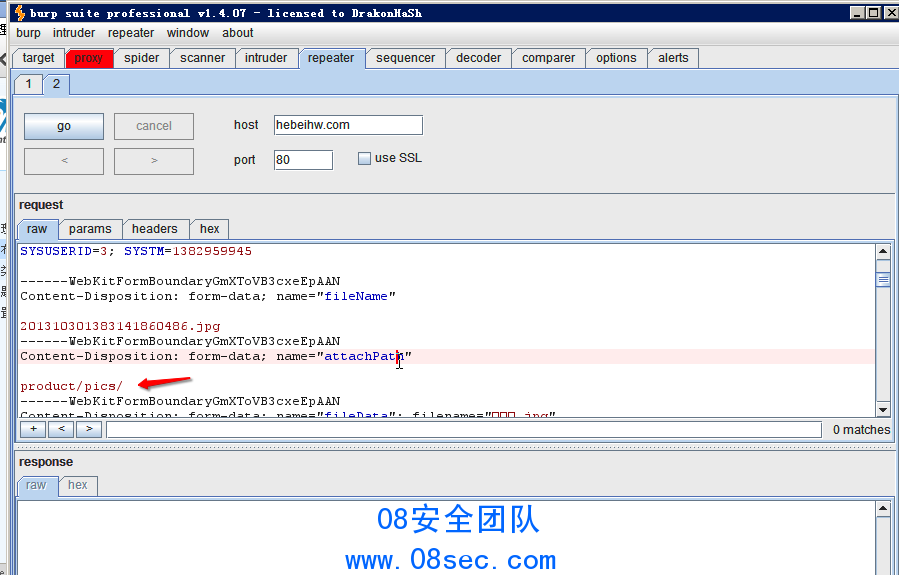Click the attachPath parameter name
Screen dimensions: 899x575
[x=364, y=356]
